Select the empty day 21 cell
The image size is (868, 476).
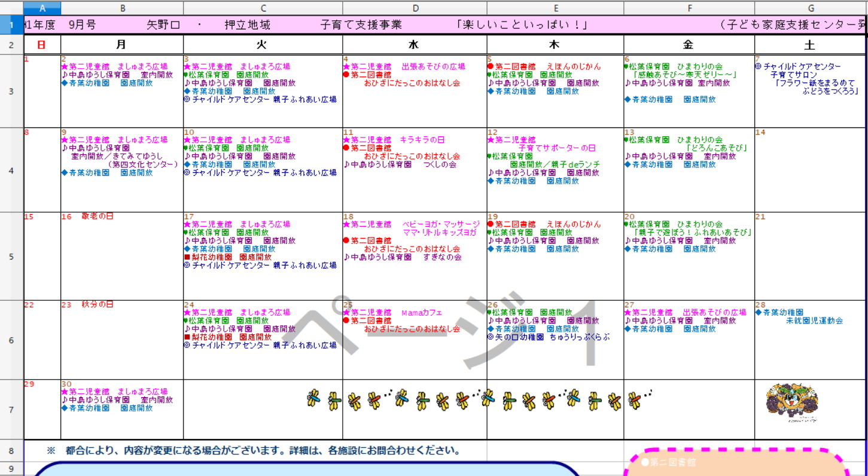pos(810,256)
